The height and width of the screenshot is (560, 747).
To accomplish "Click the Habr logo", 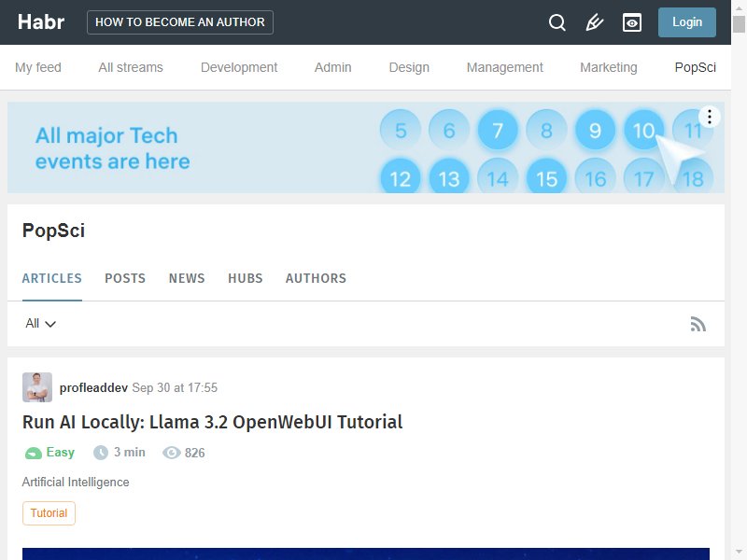I will click(x=41, y=21).
